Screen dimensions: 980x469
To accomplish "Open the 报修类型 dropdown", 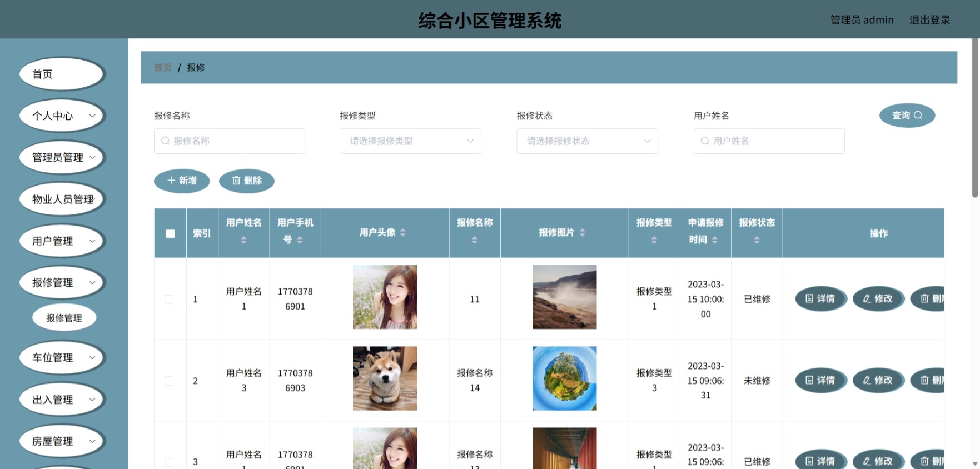I will (x=410, y=141).
